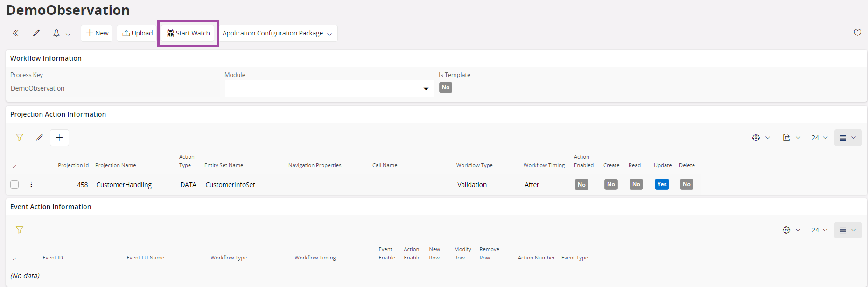Screen dimensions: 868x287
Task: Click the pencil edit icon in top toolbar
Action: [36, 33]
